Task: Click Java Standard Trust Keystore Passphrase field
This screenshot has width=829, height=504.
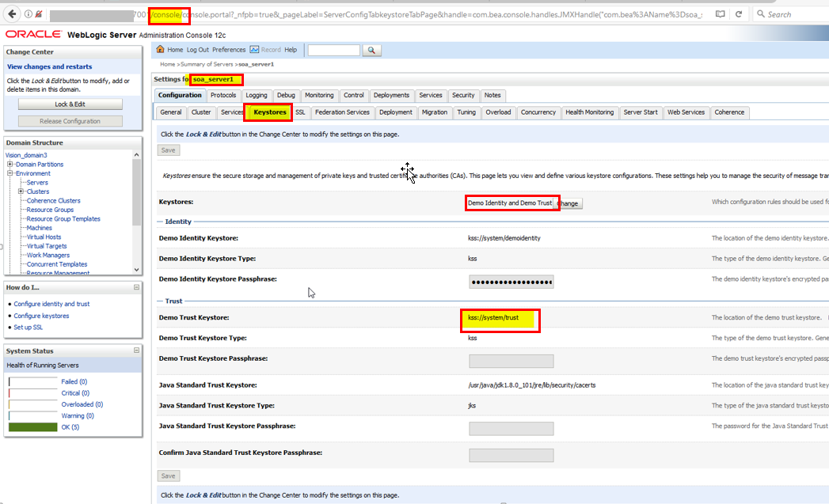Action: coord(511,429)
